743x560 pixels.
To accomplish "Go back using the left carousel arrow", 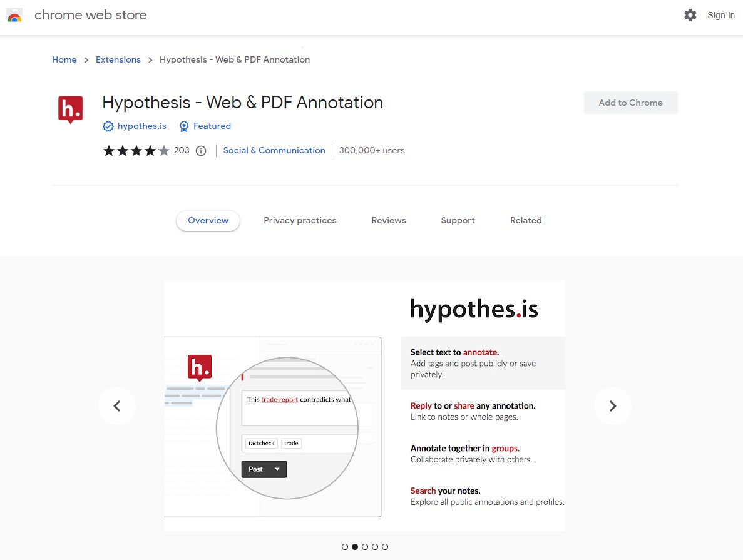I will pyautogui.click(x=117, y=405).
